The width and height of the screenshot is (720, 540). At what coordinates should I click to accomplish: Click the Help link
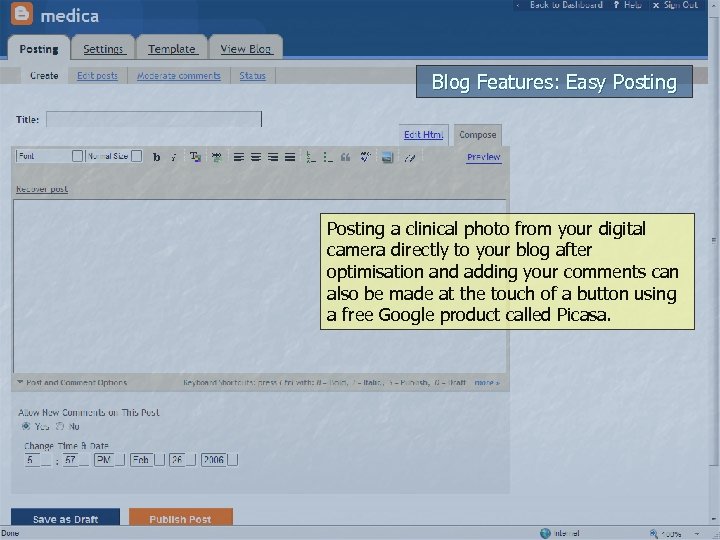pos(632,5)
